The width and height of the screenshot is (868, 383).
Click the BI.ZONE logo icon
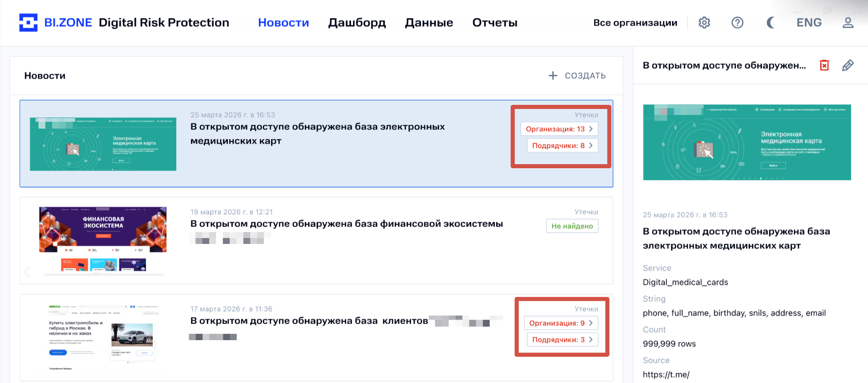[28, 22]
